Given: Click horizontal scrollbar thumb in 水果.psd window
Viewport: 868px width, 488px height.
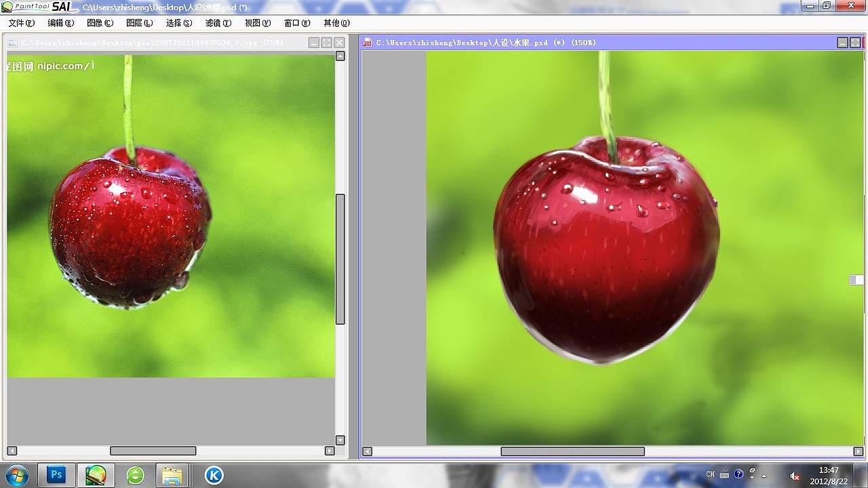Looking at the screenshot, I should pos(573,451).
